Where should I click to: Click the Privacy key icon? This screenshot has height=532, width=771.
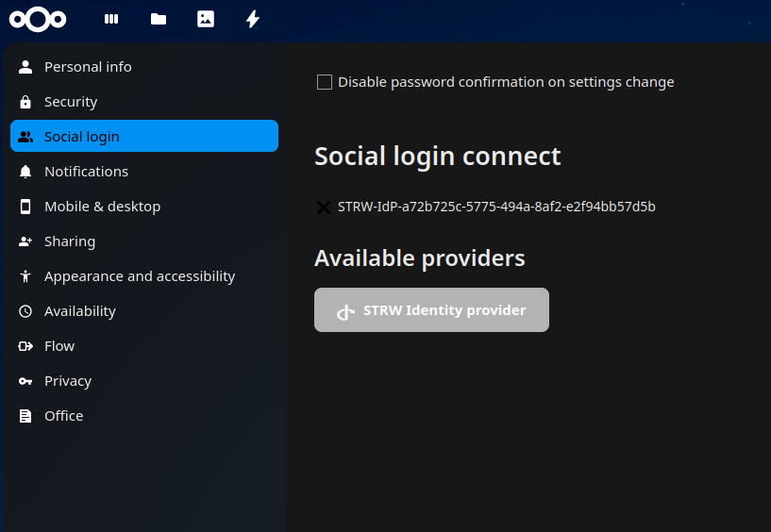25,381
